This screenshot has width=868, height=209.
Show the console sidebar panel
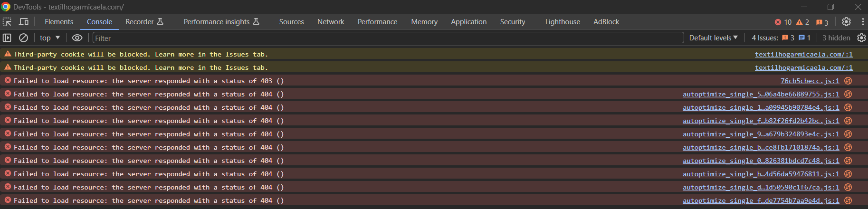click(x=7, y=38)
